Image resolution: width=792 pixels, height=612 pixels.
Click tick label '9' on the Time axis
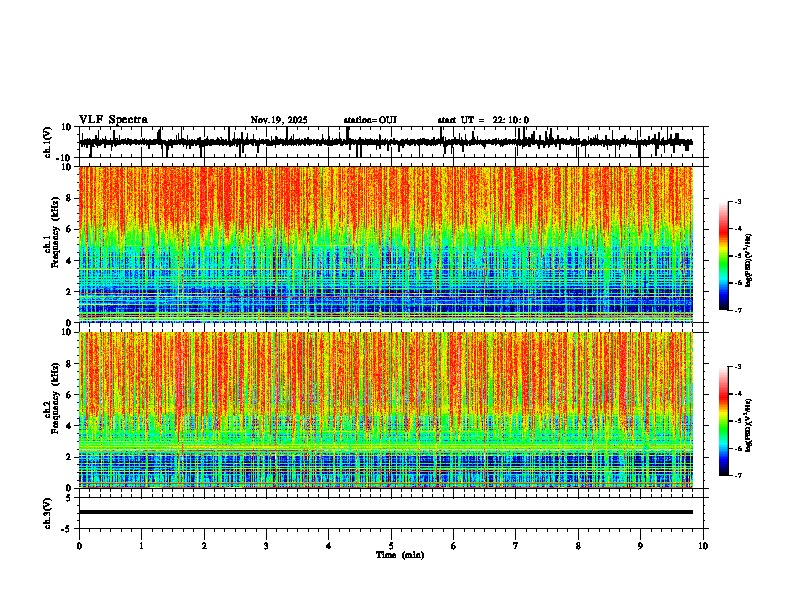(640, 546)
